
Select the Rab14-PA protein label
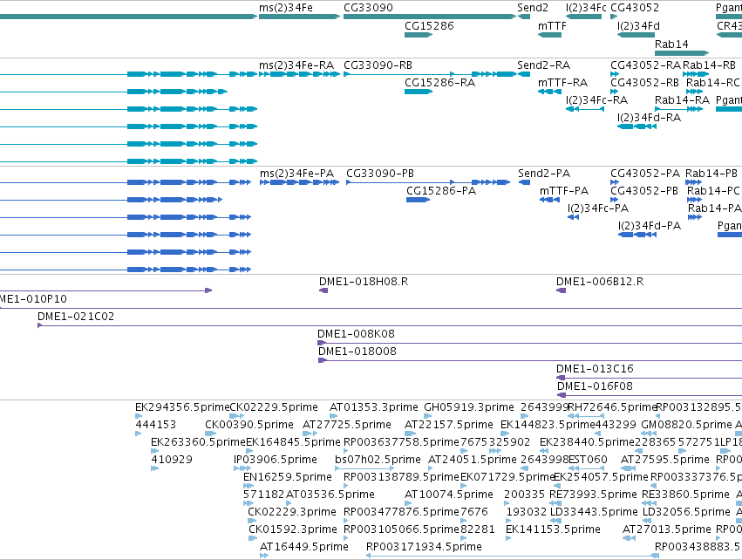(714, 208)
